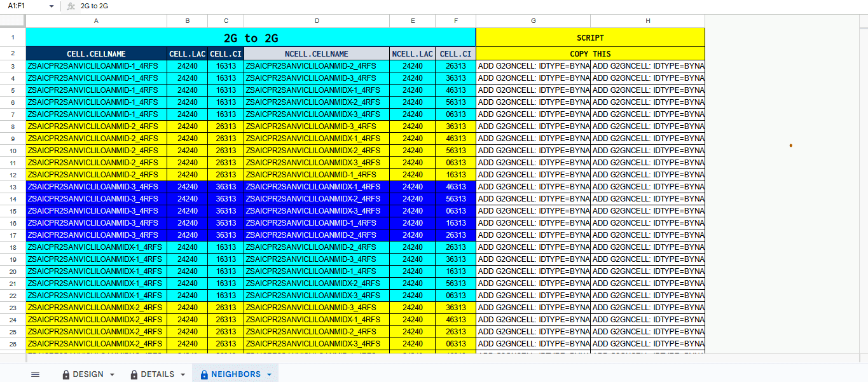Click the fx function icon
The image size is (868, 382).
point(71,6)
